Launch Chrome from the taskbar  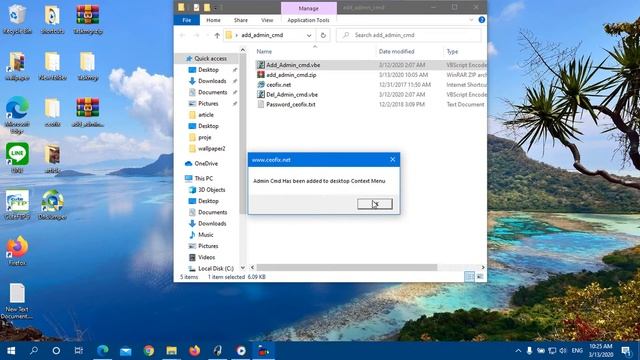149,351
